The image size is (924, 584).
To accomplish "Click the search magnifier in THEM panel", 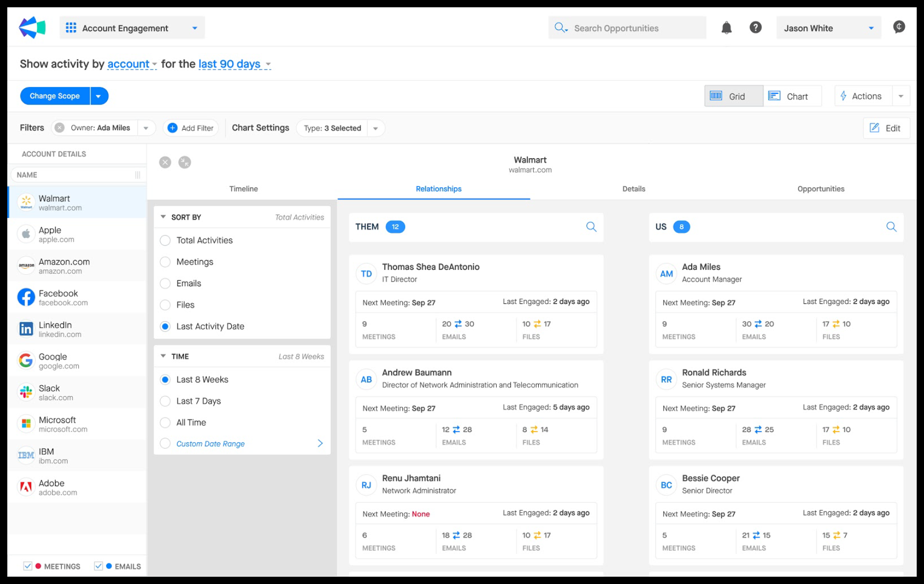I will [x=591, y=227].
